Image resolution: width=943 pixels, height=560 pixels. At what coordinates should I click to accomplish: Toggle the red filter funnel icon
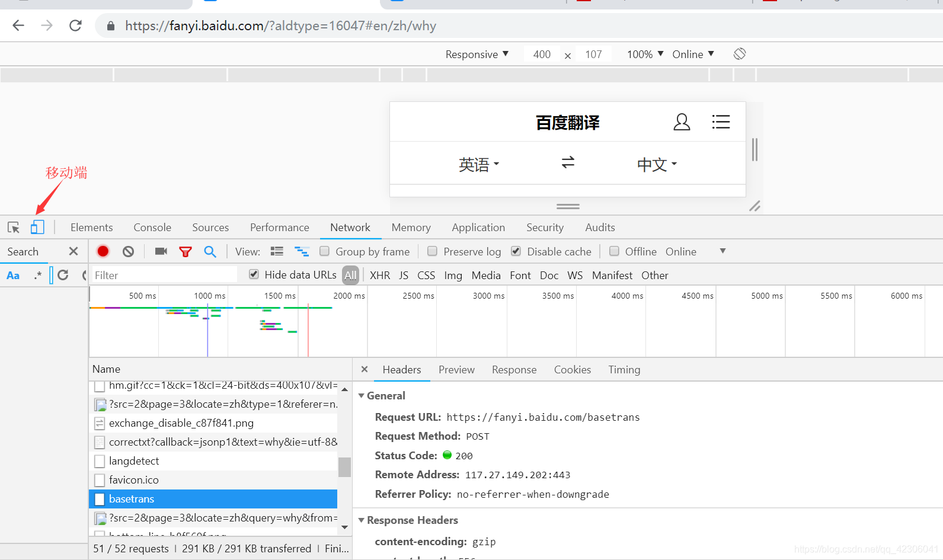tap(186, 252)
